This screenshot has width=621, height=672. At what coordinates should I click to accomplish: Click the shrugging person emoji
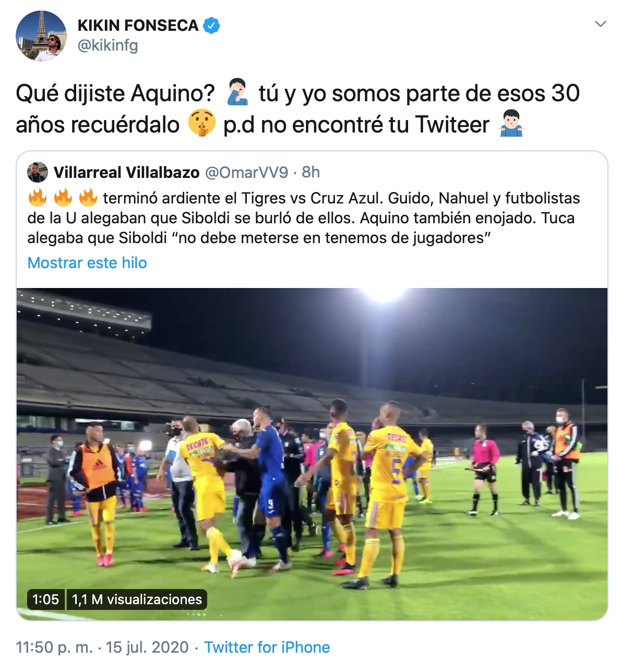(512, 124)
